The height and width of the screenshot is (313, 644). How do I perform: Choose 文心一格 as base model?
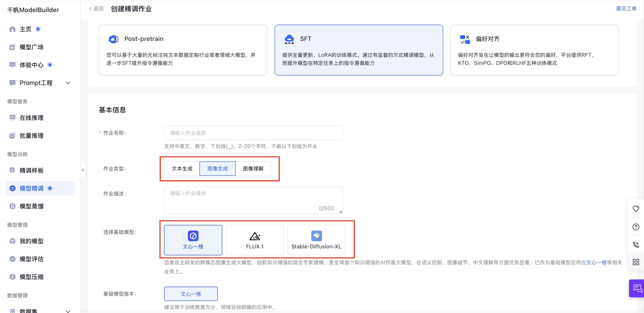coord(193,240)
